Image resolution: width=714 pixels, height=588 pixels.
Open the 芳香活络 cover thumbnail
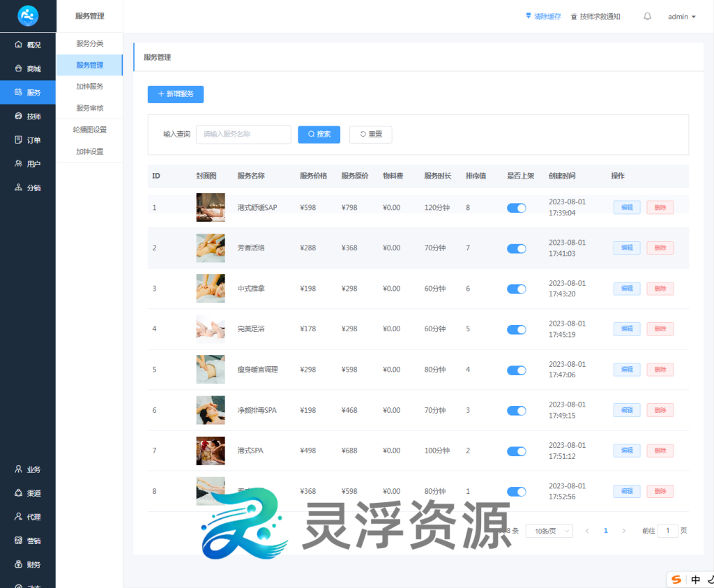(211, 248)
